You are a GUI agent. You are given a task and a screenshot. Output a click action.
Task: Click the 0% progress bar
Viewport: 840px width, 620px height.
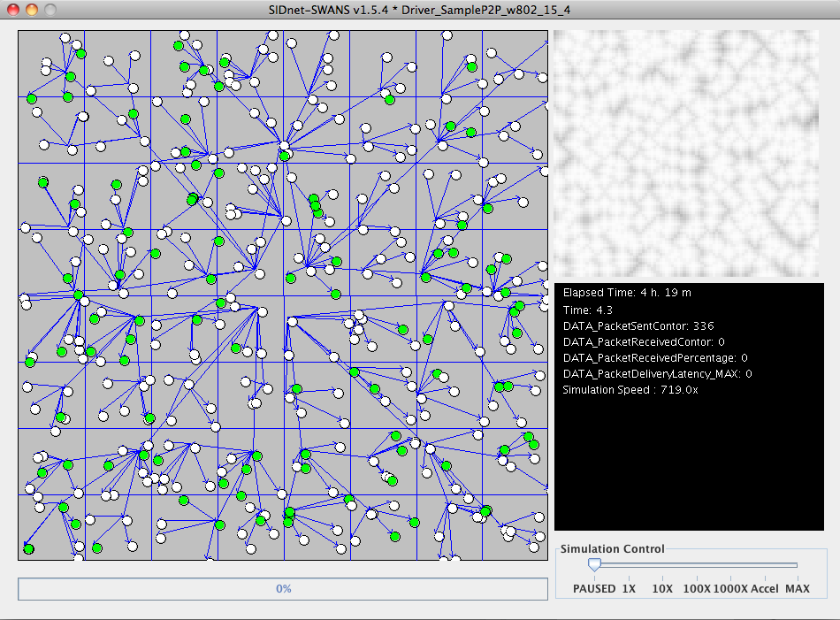pos(283,589)
